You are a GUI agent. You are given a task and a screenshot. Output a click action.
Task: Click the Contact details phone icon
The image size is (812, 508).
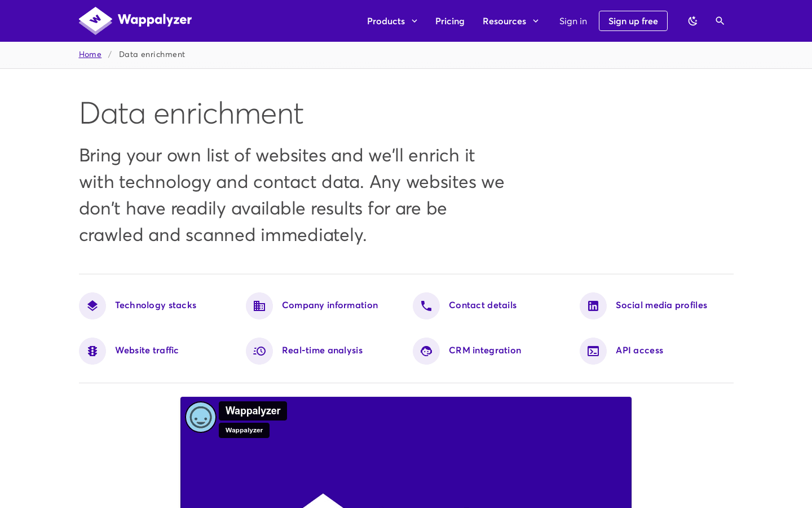click(x=426, y=305)
